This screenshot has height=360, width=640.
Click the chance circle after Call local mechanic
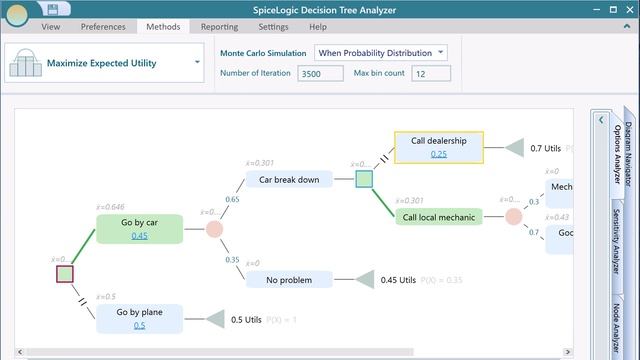(513, 217)
